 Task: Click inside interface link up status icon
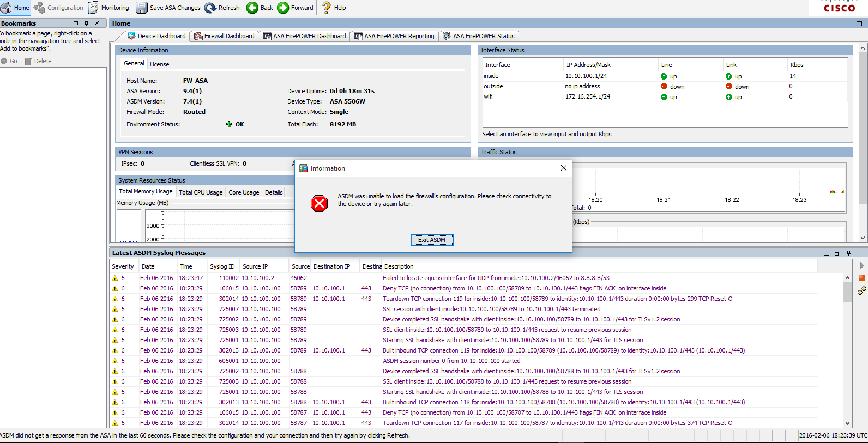pyautogui.click(x=728, y=76)
